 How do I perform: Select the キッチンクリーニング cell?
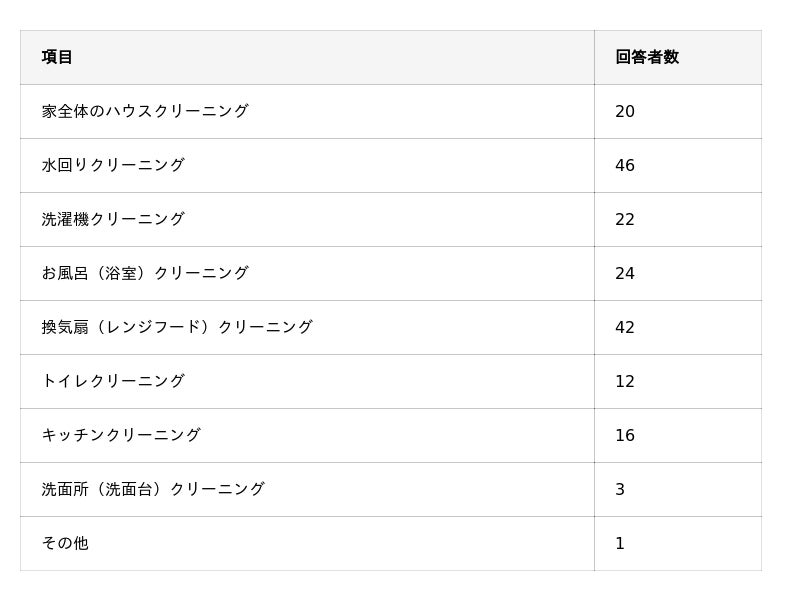point(121,435)
